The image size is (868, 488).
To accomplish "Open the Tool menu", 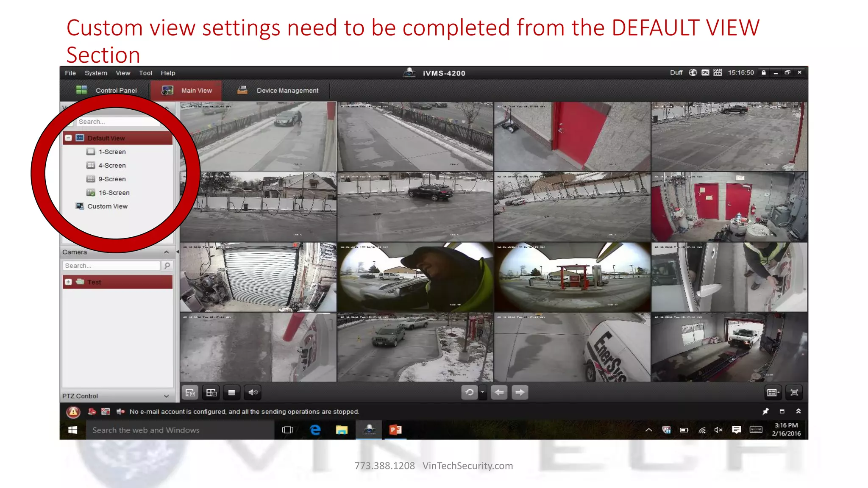I will [145, 73].
